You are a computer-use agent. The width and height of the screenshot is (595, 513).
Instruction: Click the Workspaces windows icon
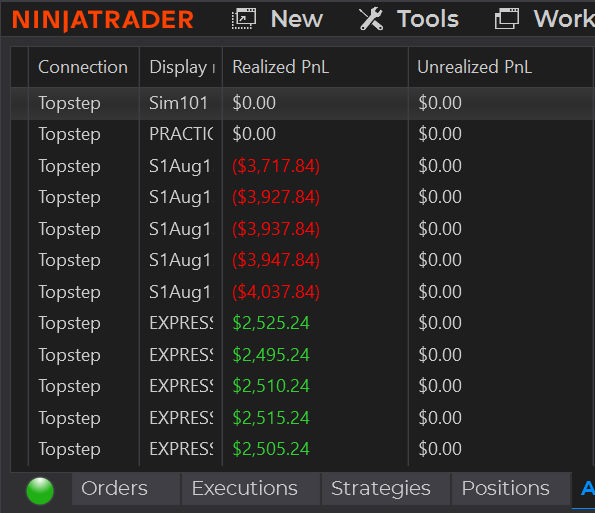coord(507,19)
